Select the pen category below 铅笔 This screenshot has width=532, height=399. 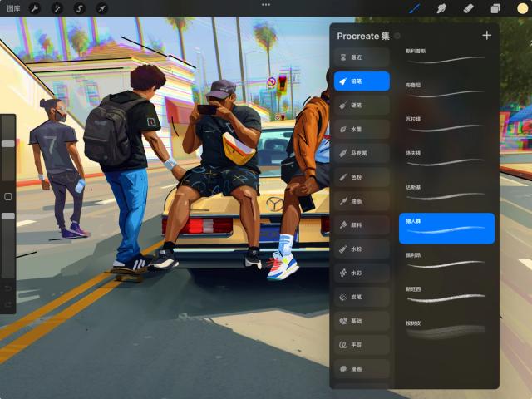(362, 106)
